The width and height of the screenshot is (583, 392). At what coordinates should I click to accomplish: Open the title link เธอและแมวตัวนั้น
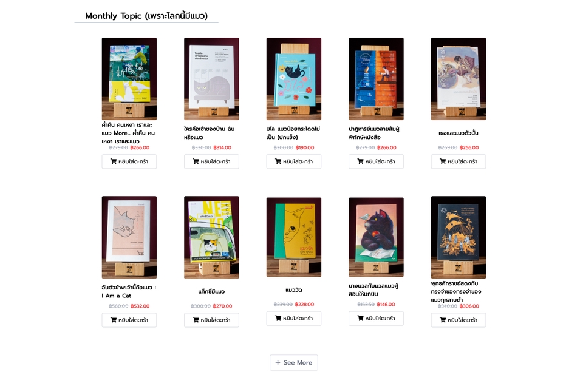458,133
